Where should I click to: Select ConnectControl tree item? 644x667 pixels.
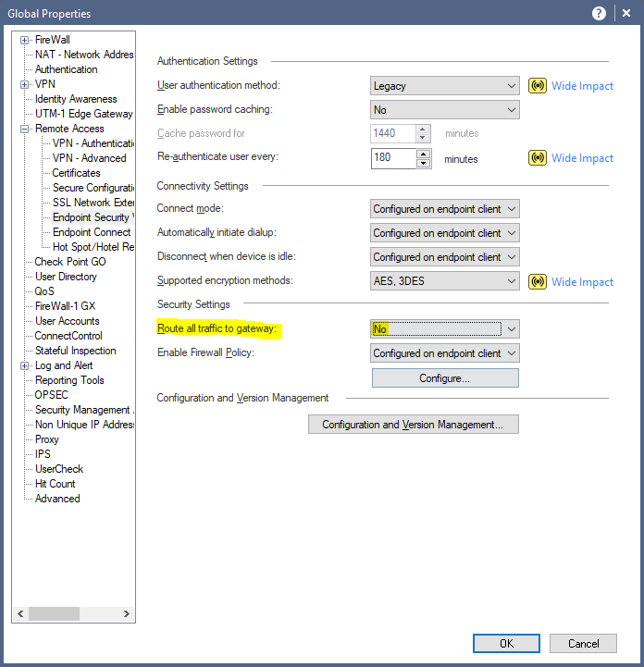pos(68,336)
